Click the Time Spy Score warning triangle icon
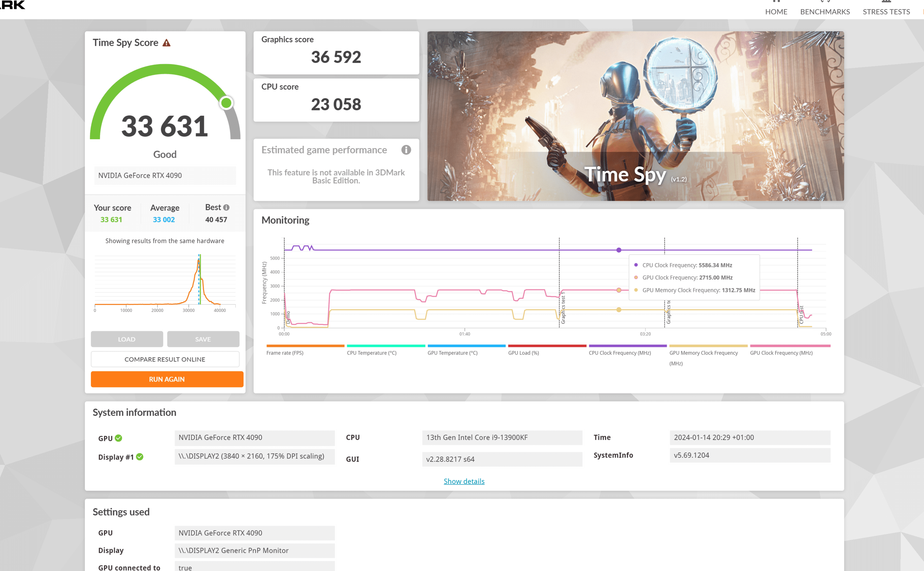 166,43
